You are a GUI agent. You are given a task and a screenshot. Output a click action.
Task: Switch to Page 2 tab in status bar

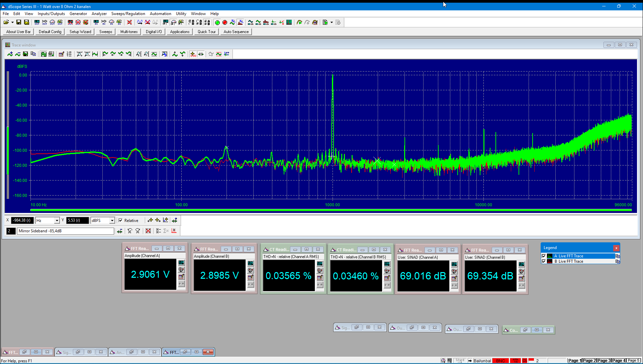click(589, 361)
